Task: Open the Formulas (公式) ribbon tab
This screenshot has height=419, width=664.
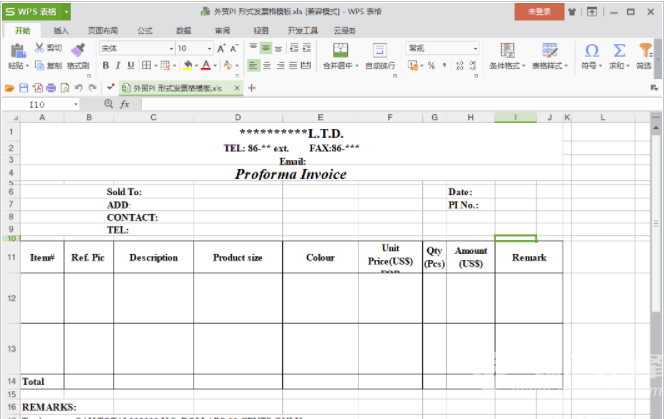Action: (x=145, y=31)
